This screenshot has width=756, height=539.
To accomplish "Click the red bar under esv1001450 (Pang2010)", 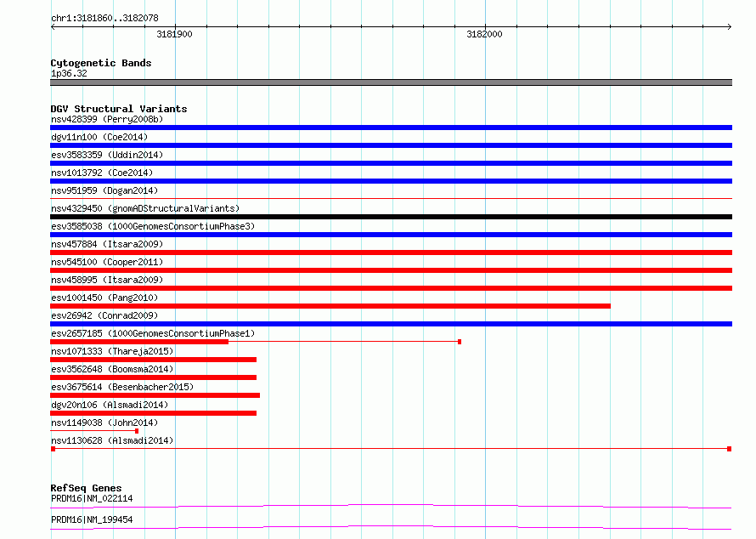I will (x=330, y=306).
